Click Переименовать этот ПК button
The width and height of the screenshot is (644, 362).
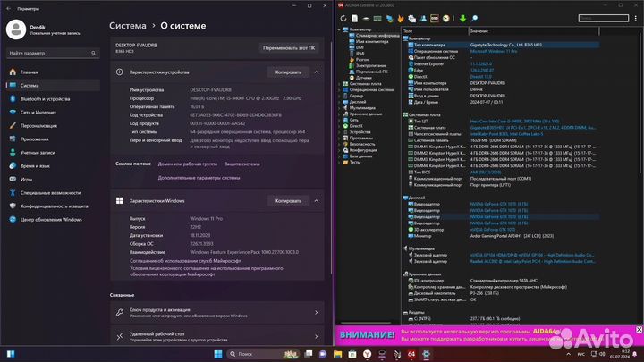(289, 48)
